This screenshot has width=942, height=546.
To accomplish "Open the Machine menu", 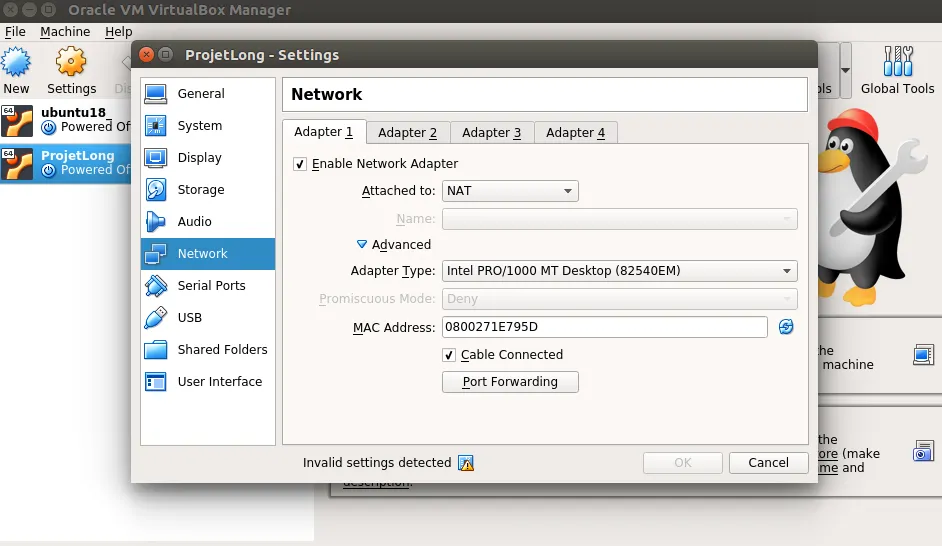I will [65, 32].
